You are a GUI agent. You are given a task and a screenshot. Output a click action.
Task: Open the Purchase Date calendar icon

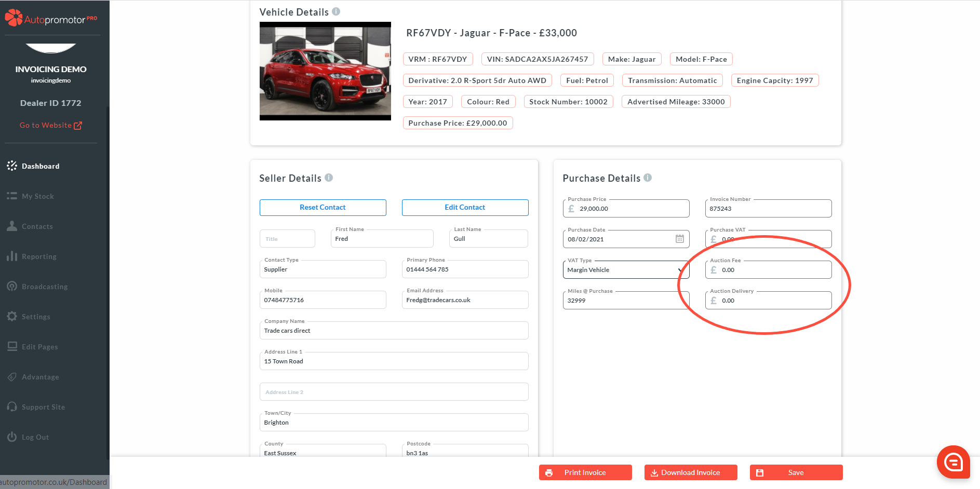pos(679,239)
